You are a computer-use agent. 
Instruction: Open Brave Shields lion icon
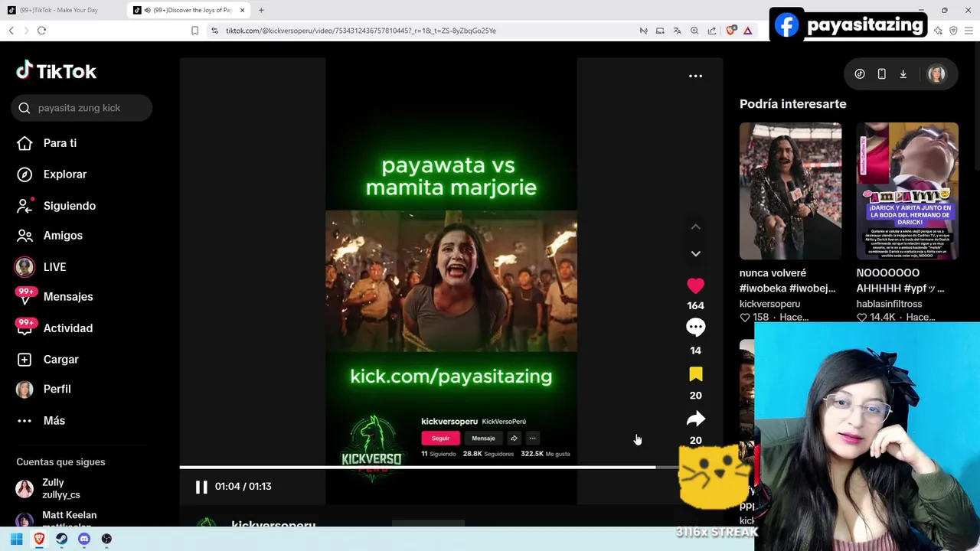click(730, 31)
